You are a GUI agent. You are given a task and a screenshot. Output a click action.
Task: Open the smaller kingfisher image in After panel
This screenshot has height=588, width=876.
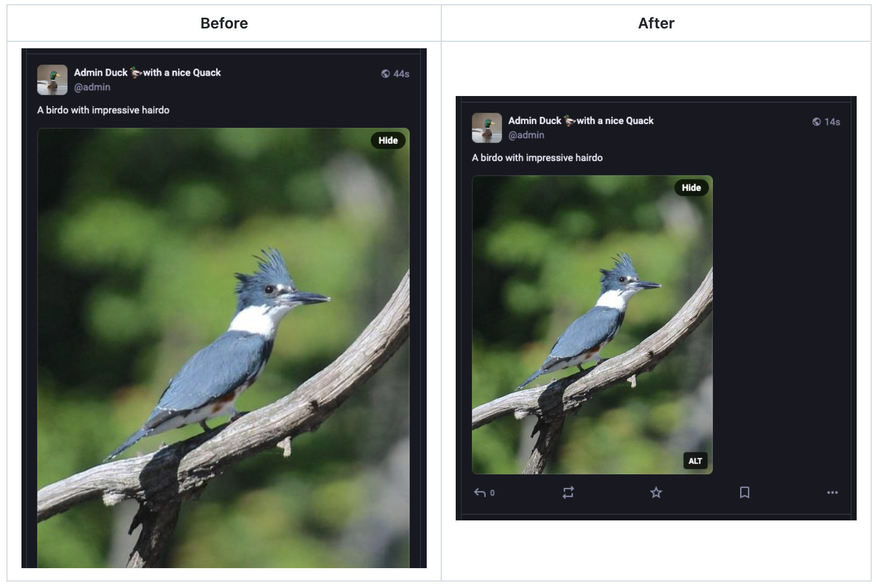pos(592,325)
